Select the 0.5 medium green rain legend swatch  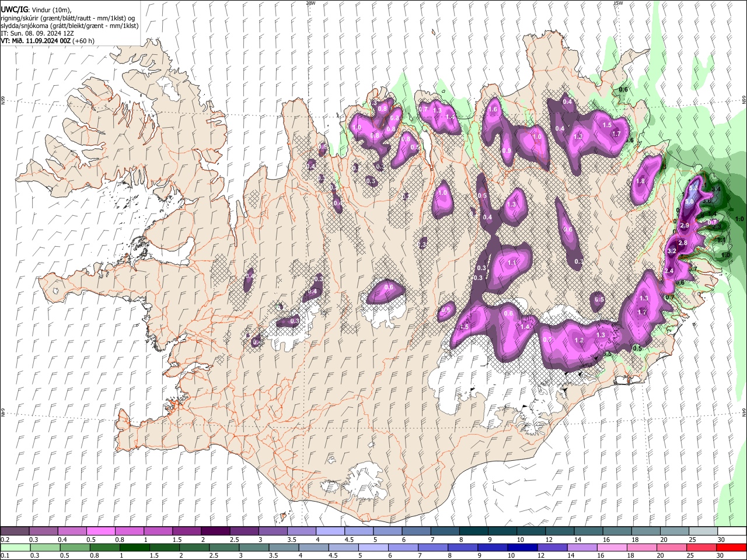coord(75,547)
